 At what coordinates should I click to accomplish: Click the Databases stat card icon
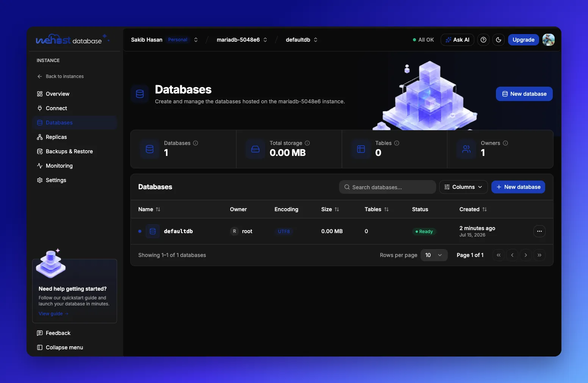[150, 149]
